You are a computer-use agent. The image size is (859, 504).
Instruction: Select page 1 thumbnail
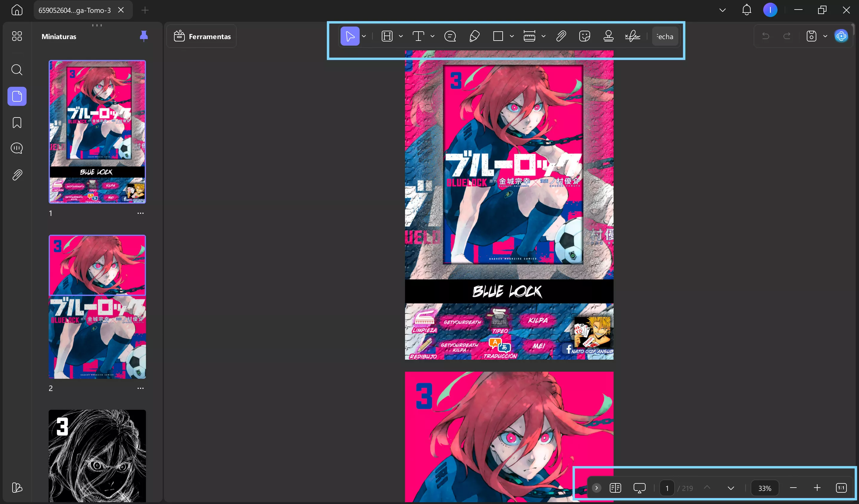[x=97, y=132]
